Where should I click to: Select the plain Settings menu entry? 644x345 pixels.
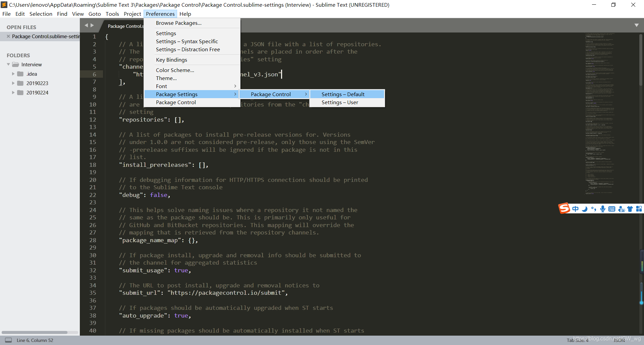tap(192, 33)
